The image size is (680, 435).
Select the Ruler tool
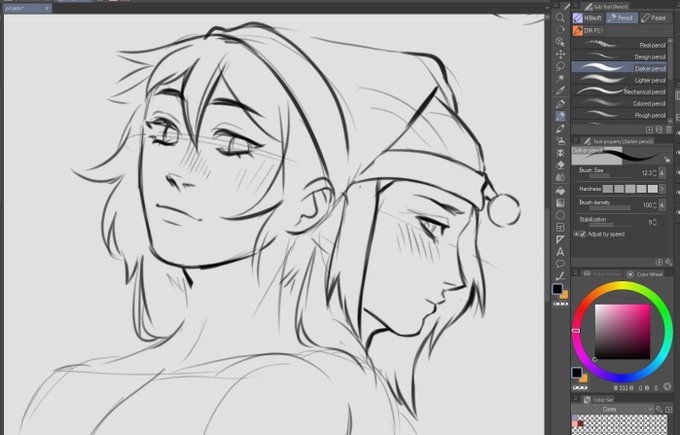560,239
